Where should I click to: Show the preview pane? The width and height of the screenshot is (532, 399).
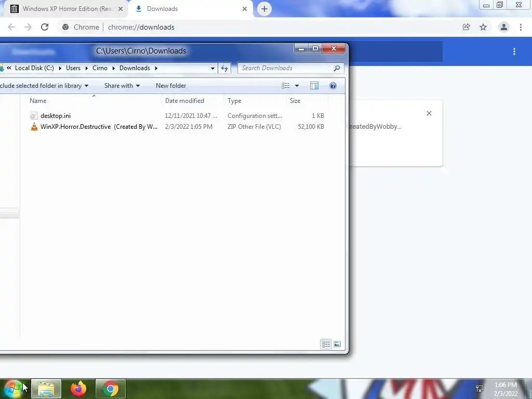(314, 86)
